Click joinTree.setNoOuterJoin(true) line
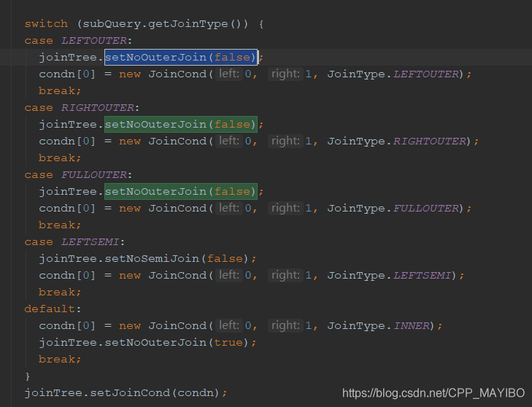Screen dimensions: 532x407 pyautogui.click(x=147, y=343)
